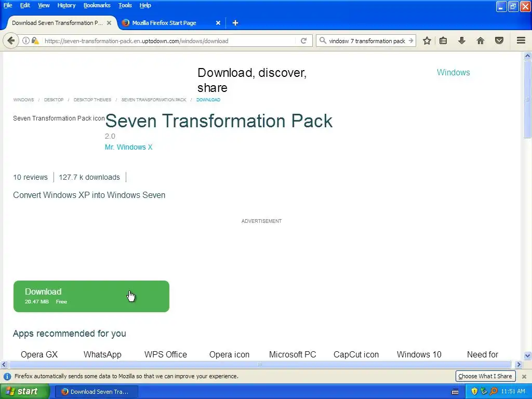The width and height of the screenshot is (532, 399).
Task: Go to SEVEN TRANSFORMATION PACK breadcrumb
Action: (x=154, y=100)
